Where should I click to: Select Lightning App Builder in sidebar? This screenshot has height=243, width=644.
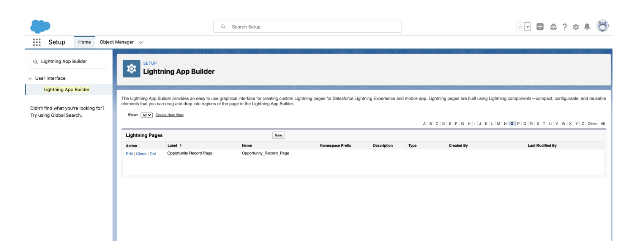66,90
